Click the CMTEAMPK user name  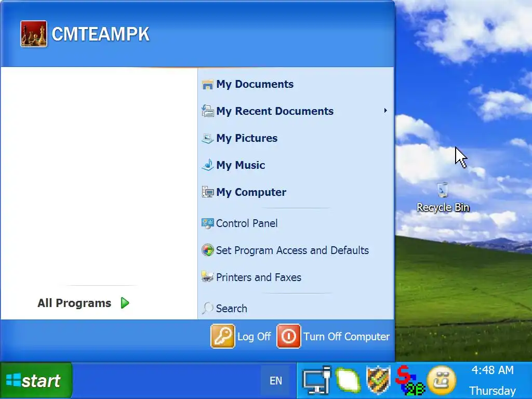(x=100, y=34)
